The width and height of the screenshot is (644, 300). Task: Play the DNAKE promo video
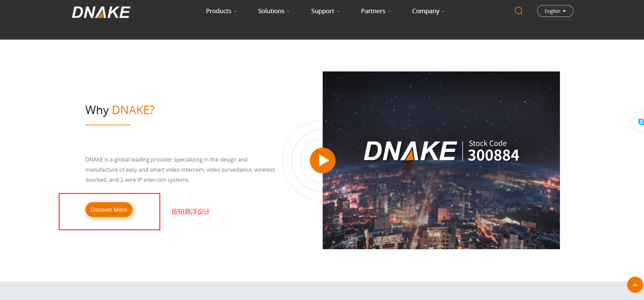click(322, 160)
